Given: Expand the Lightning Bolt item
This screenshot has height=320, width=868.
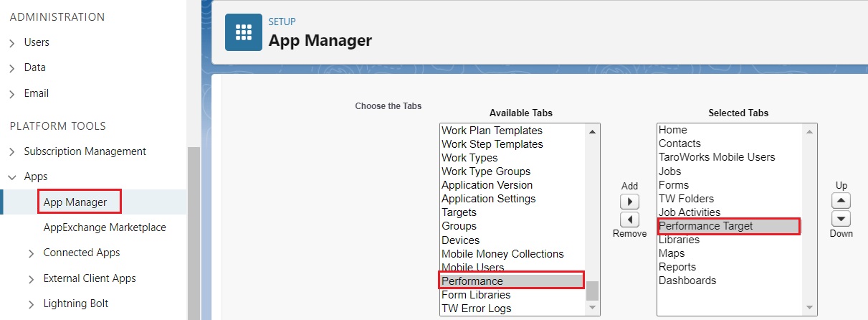Looking at the screenshot, I should click(x=32, y=304).
